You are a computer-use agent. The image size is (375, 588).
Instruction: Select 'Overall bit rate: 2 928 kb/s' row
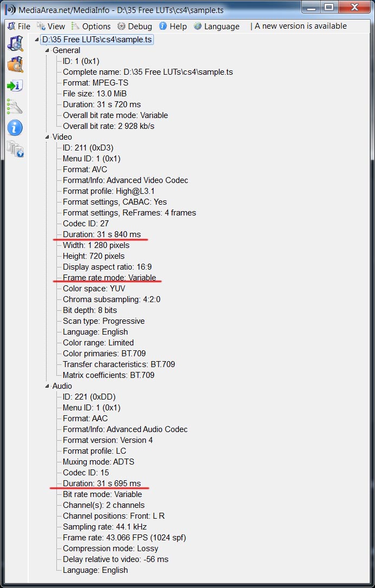108,126
